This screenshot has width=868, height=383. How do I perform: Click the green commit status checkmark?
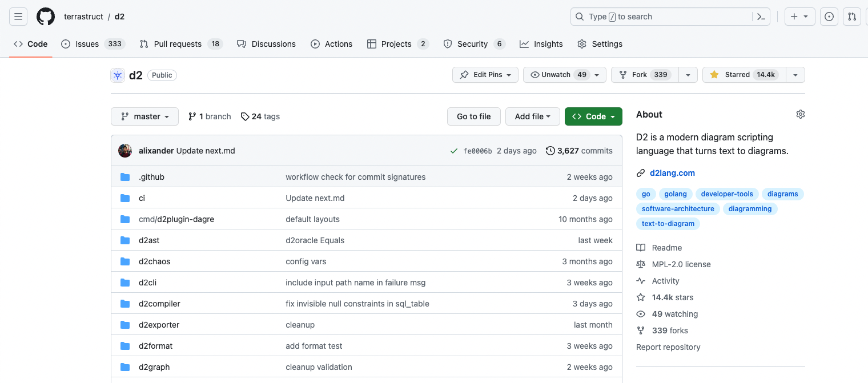[x=454, y=151]
